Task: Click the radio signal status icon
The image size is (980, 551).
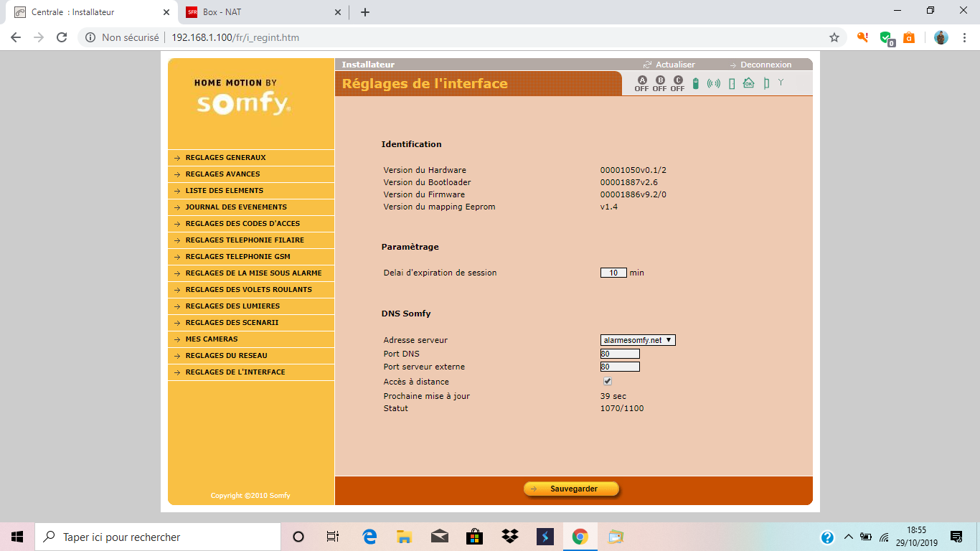Action: [713, 83]
